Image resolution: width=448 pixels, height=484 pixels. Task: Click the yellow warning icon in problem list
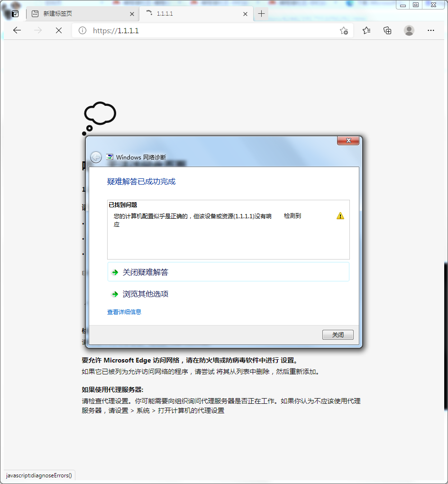pyautogui.click(x=340, y=216)
